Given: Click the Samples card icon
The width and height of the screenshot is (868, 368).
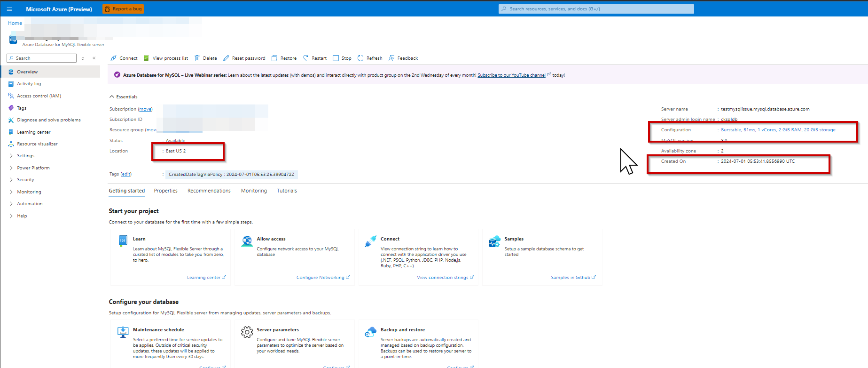Looking at the screenshot, I should click(494, 241).
